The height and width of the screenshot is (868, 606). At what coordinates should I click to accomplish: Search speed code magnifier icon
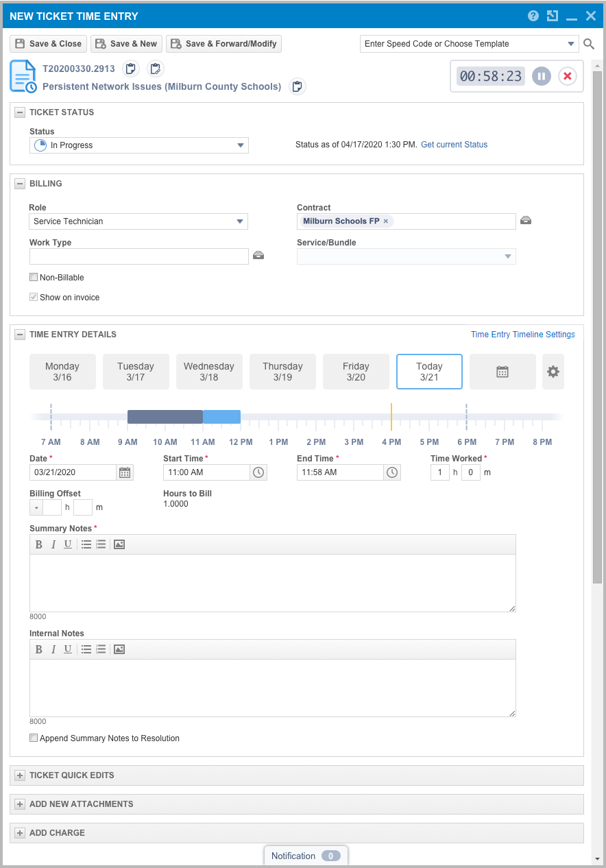point(589,44)
